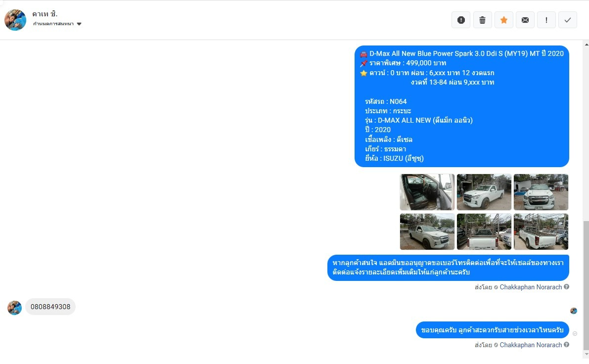Open the rear view truck cage thumbnail
Screen dimensions: 589x364
(484, 232)
